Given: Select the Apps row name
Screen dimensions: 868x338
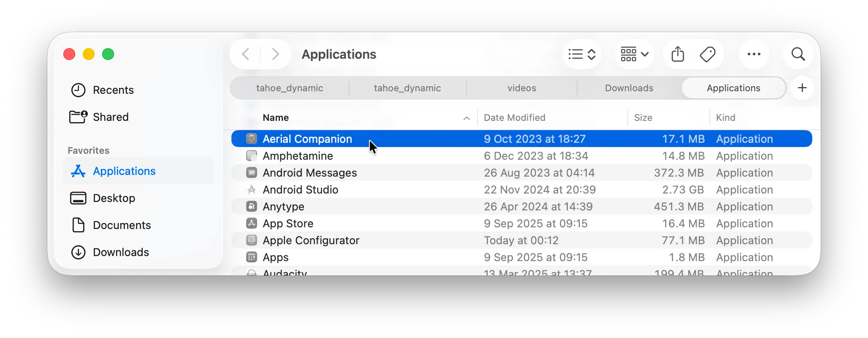Looking at the screenshot, I should (276, 257).
